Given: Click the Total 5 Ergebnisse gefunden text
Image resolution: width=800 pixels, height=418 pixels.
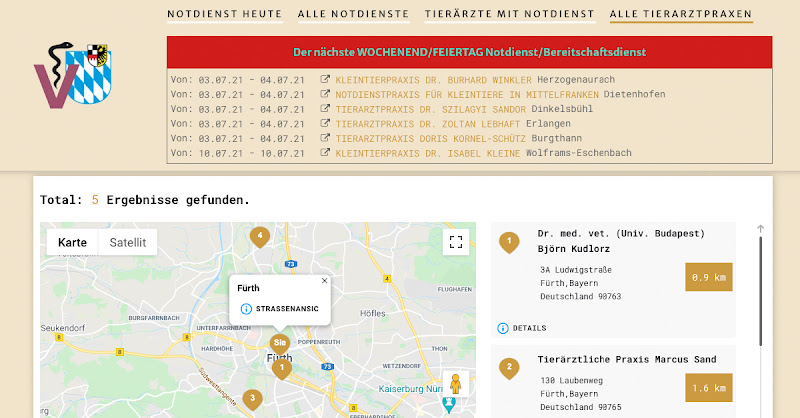Looking at the screenshot, I should click(145, 200).
